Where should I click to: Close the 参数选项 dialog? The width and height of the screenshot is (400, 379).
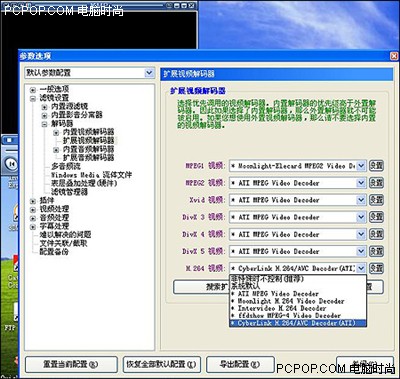(394, 56)
